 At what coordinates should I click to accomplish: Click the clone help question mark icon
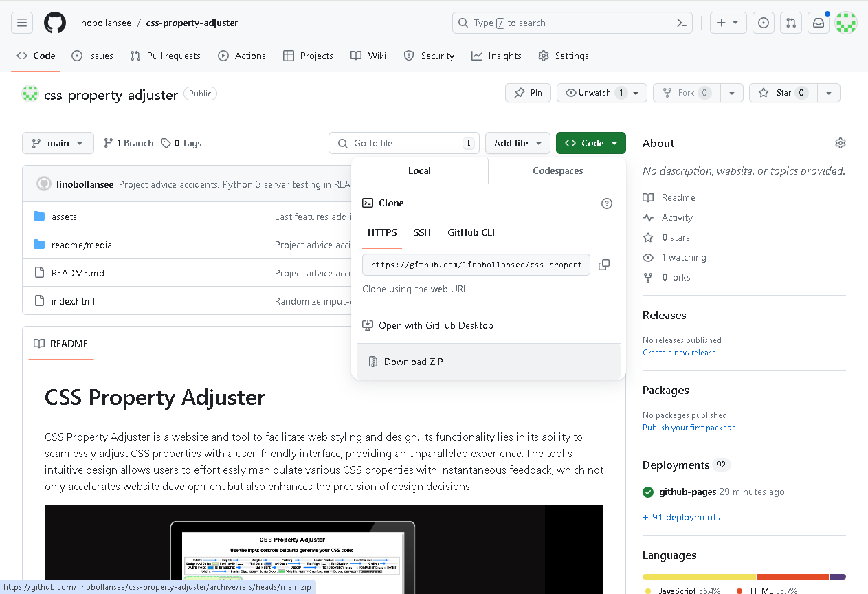coord(606,203)
